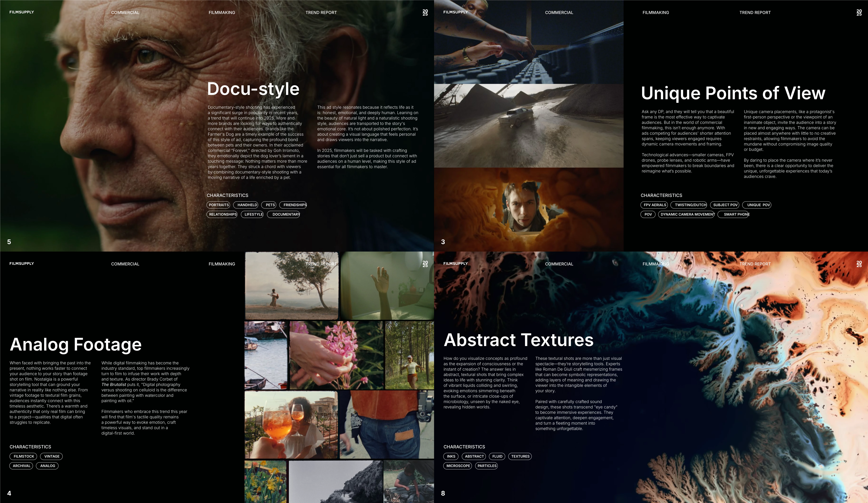The height and width of the screenshot is (503, 868).
Task: Click the PARTICLES tag
Action: pyautogui.click(x=486, y=466)
